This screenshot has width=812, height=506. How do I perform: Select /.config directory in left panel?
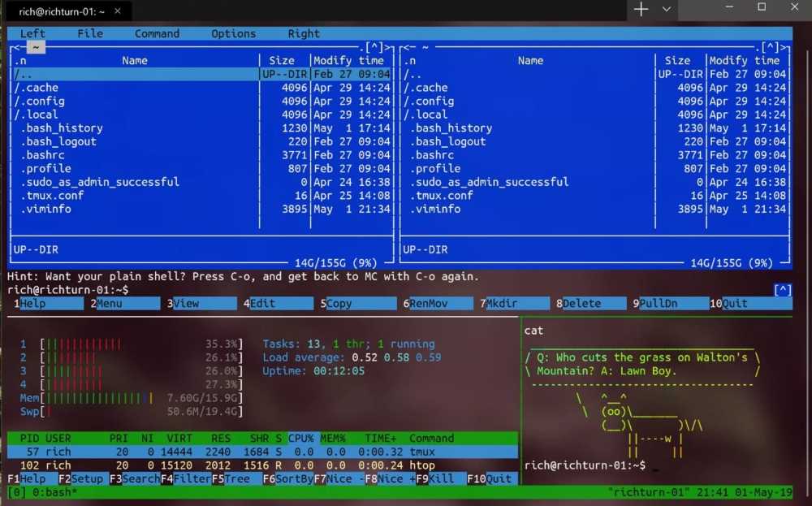tap(202, 101)
